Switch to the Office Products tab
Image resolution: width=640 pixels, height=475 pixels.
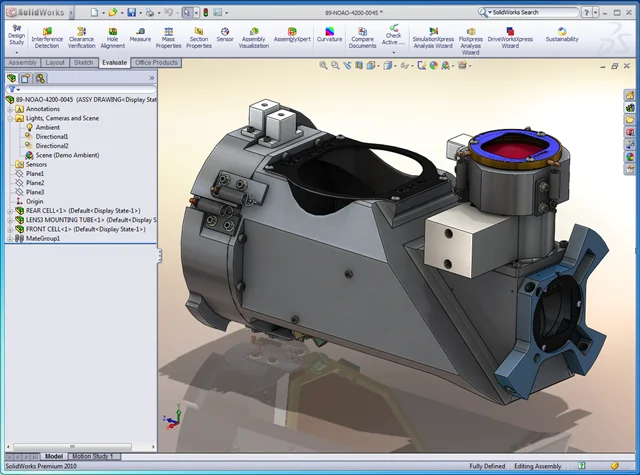(x=157, y=62)
